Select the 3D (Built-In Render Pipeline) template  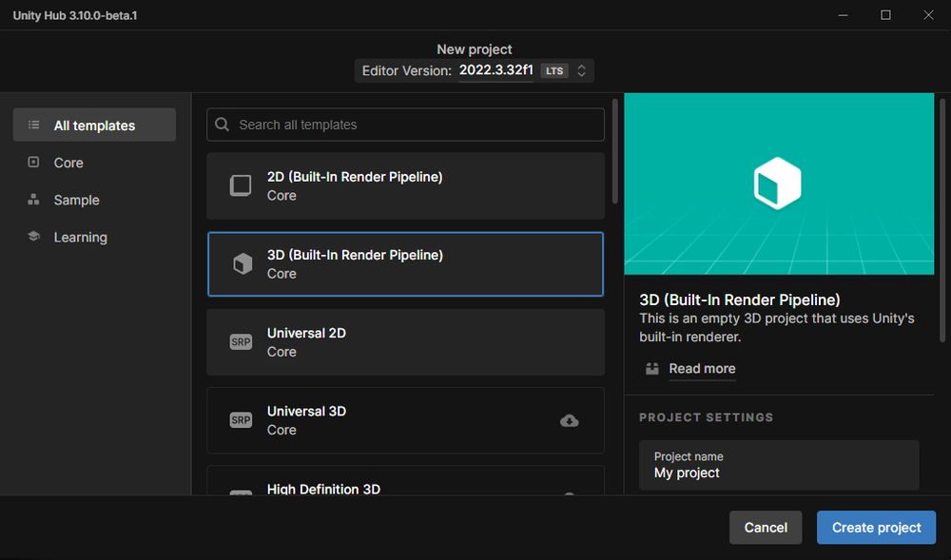[405, 263]
